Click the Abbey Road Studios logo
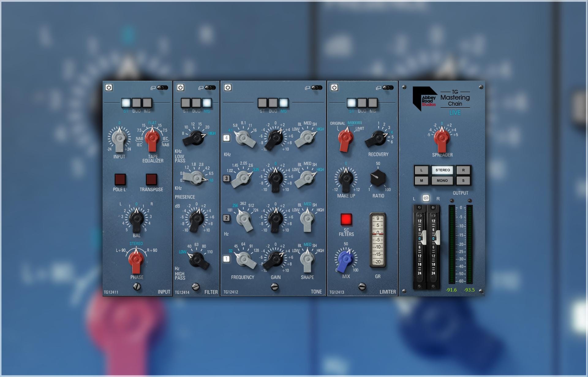The height and width of the screenshot is (377, 588). pos(425,99)
